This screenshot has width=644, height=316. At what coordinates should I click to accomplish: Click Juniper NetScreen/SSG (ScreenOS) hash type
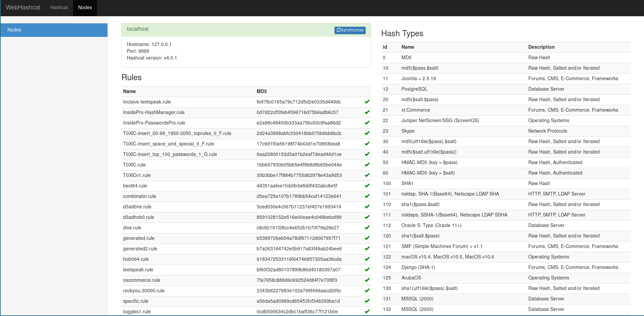coord(440,120)
